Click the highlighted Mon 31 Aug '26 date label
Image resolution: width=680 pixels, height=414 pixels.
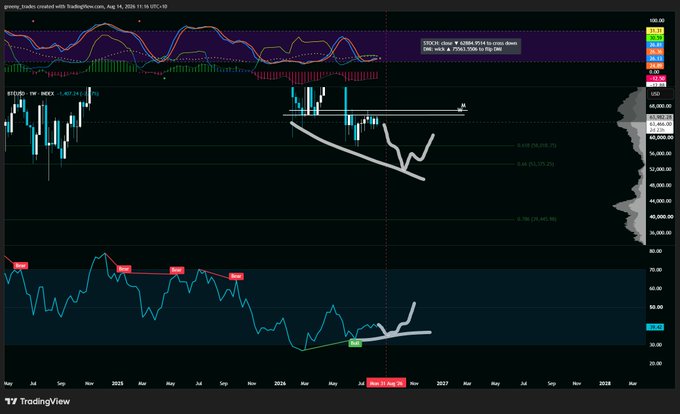[x=386, y=383]
